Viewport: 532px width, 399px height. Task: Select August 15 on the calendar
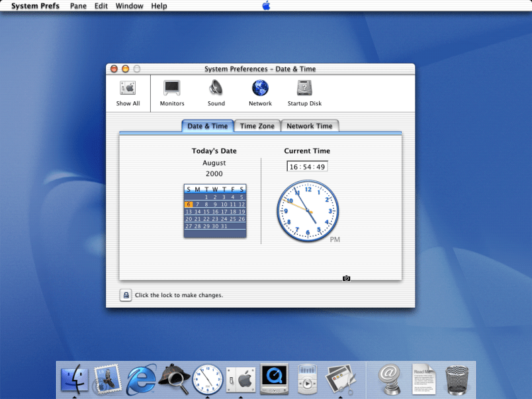pyautogui.click(x=206, y=212)
